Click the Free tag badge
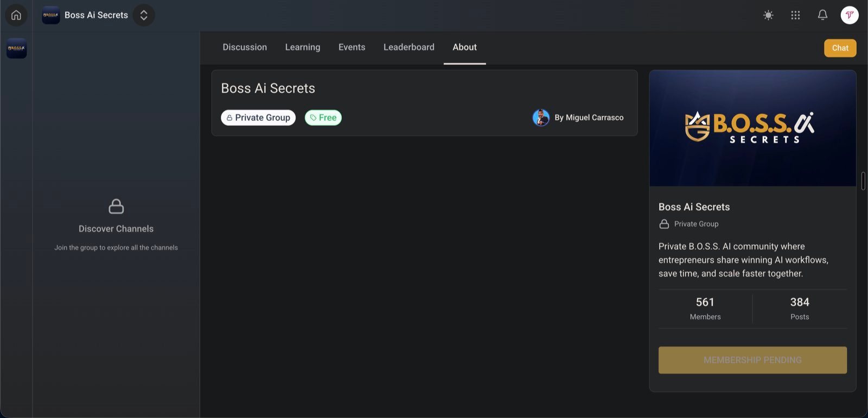Screen dimensions: 868x418 pyautogui.click(x=323, y=118)
